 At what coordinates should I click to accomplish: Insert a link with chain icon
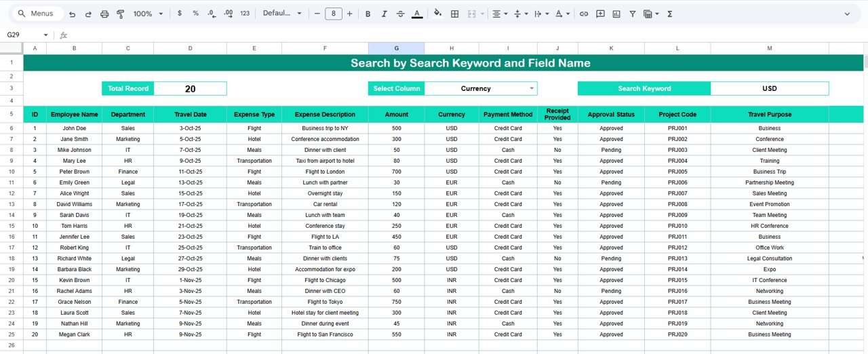[583, 14]
